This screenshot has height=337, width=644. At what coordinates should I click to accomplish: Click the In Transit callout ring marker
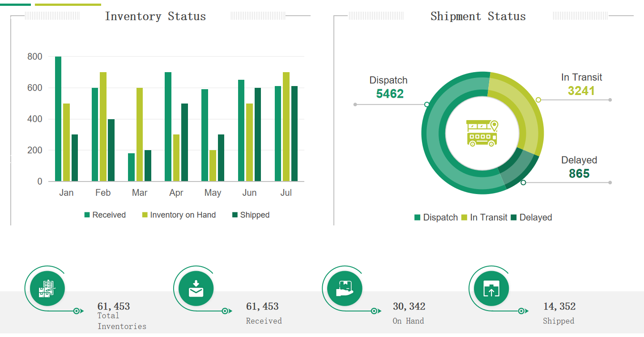tap(538, 100)
